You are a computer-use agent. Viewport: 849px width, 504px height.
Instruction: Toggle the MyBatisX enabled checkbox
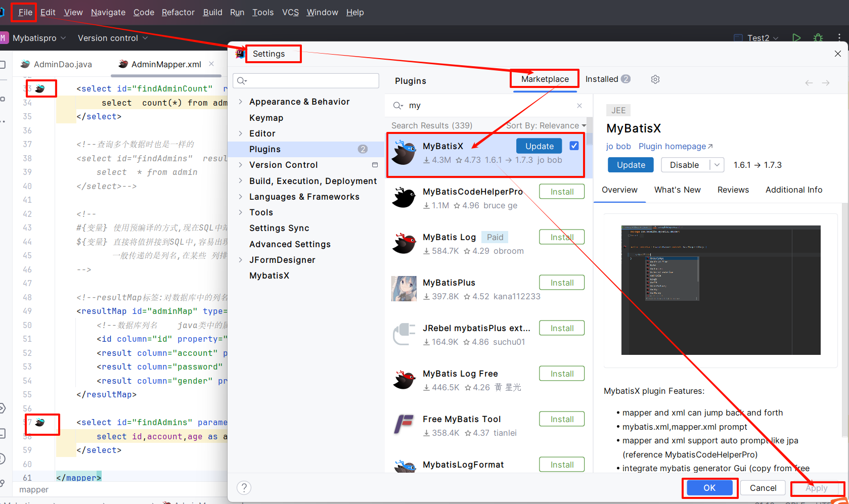pyautogui.click(x=574, y=146)
